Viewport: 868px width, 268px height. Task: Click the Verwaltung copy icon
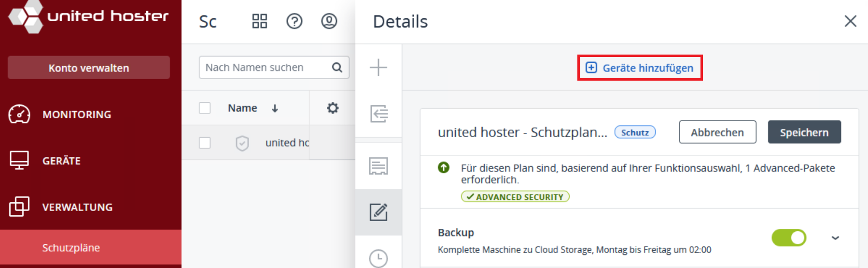(x=19, y=206)
